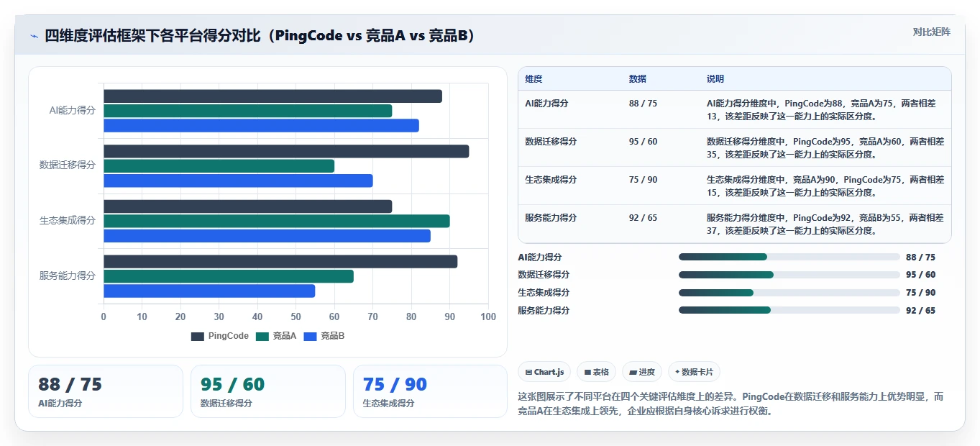
Task: Click the 数据 column header
Action: pyautogui.click(x=637, y=79)
